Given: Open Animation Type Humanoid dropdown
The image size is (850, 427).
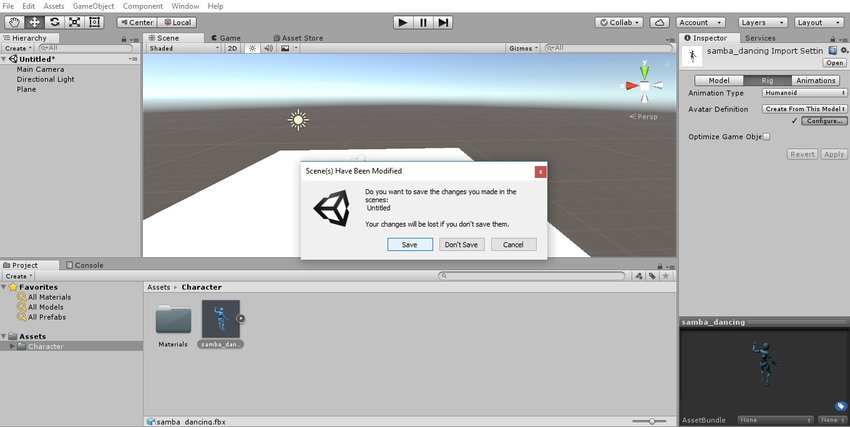Looking at the screenshot, I should pyautogui.click(x=804, y=93).
